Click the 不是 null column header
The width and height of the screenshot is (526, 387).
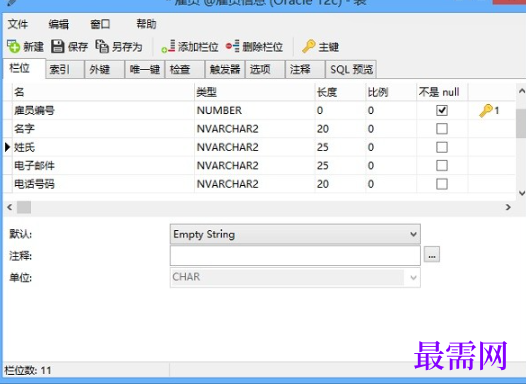click(442, 92)
